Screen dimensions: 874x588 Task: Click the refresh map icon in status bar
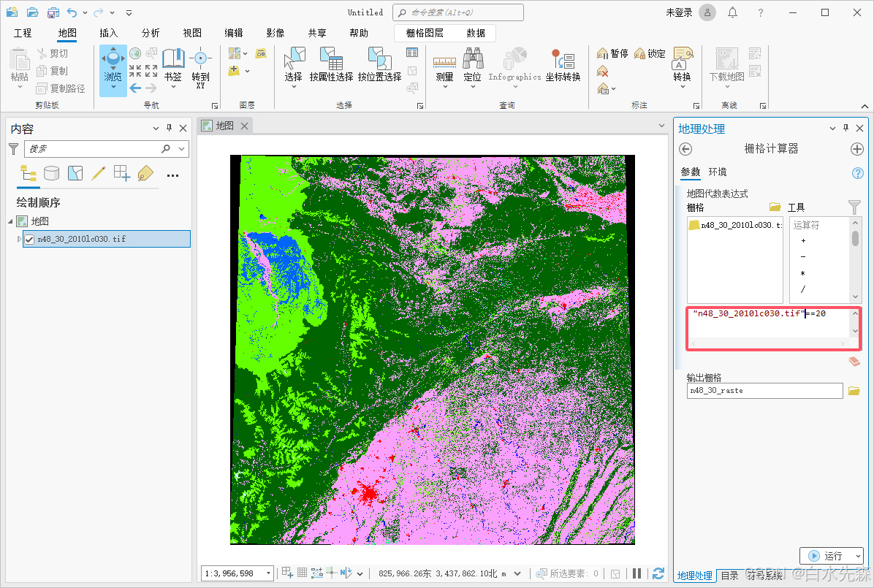click(x=658, y=573)
